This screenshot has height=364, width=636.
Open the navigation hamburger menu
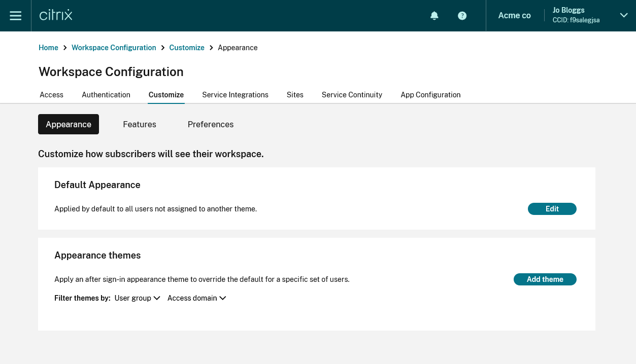point(15,15)
